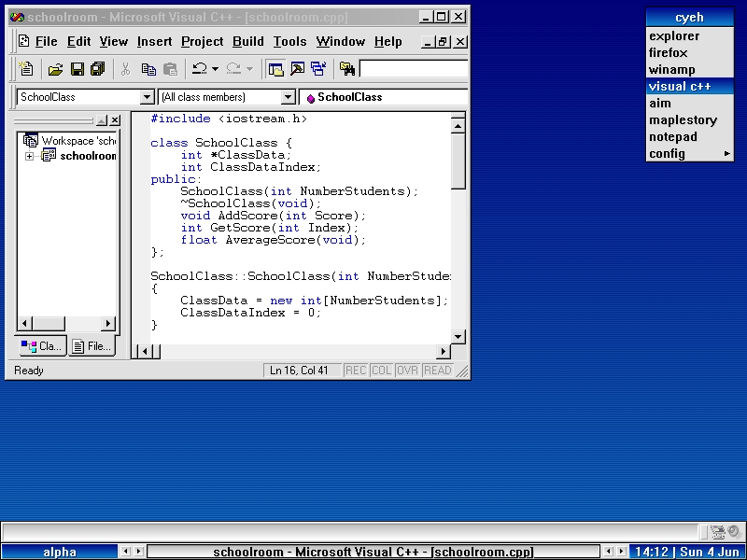Switch to the ClassView tab
This screenshot has width=747, height=560.
(x=42, y=346)
